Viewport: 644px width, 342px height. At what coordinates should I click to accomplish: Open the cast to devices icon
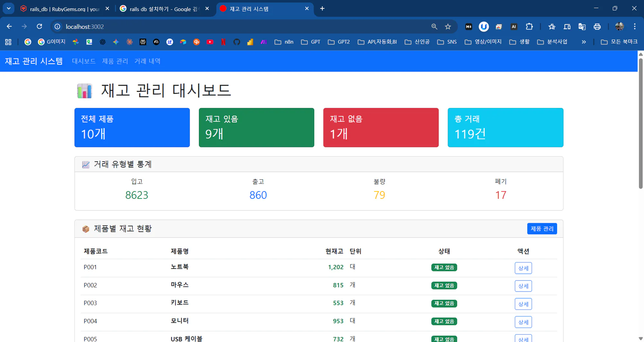(x=567, y=26)
